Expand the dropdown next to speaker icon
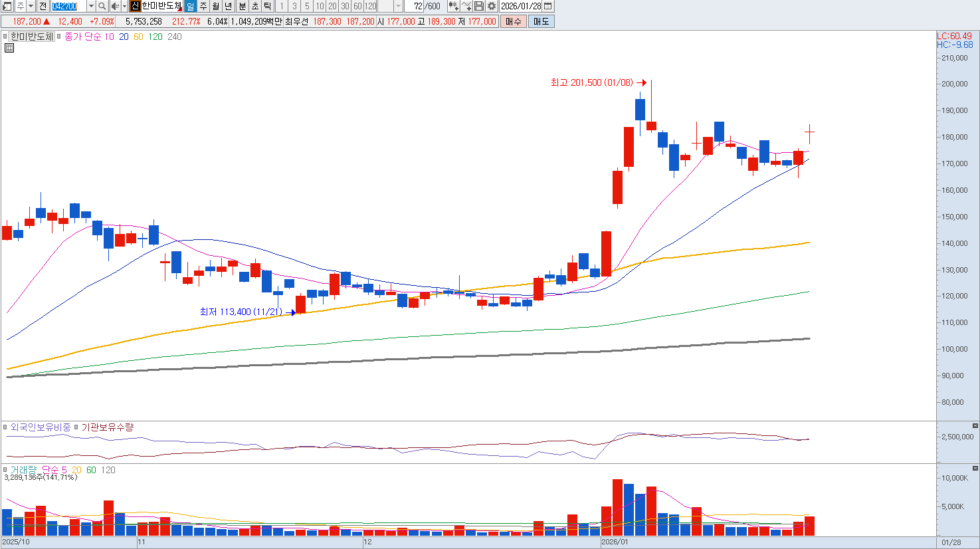 click(x=124, y=6)
